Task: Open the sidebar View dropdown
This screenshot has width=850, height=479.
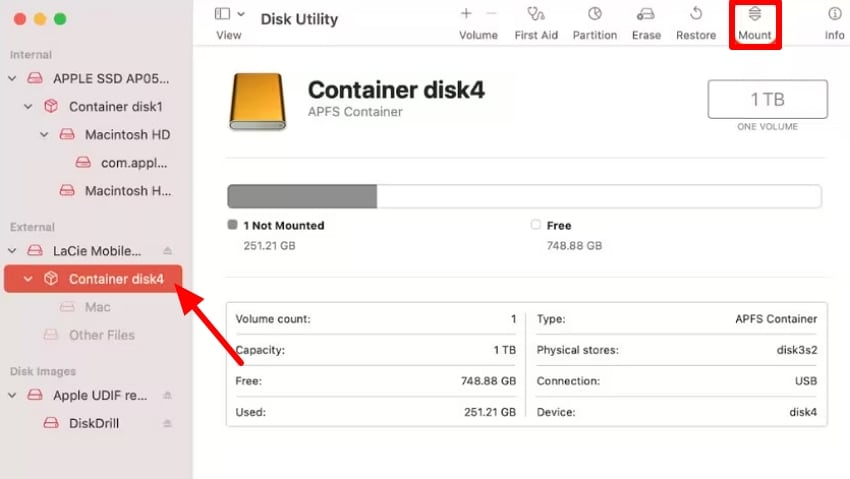Action: [x=229, y=14]
